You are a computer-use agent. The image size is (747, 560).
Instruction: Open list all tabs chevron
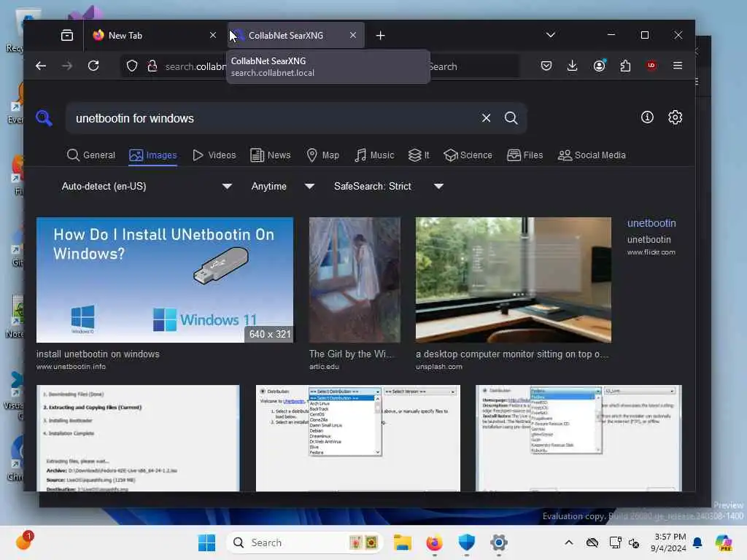click(x=551, y=35)
